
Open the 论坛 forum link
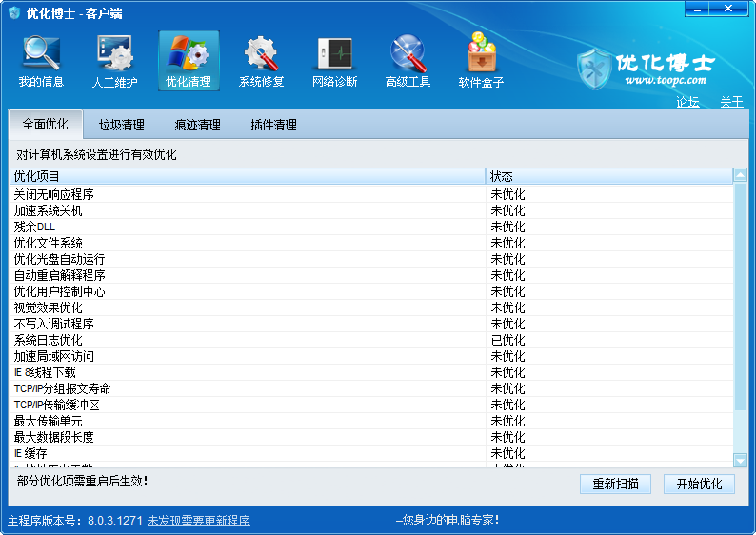click(x=687, y=102)
